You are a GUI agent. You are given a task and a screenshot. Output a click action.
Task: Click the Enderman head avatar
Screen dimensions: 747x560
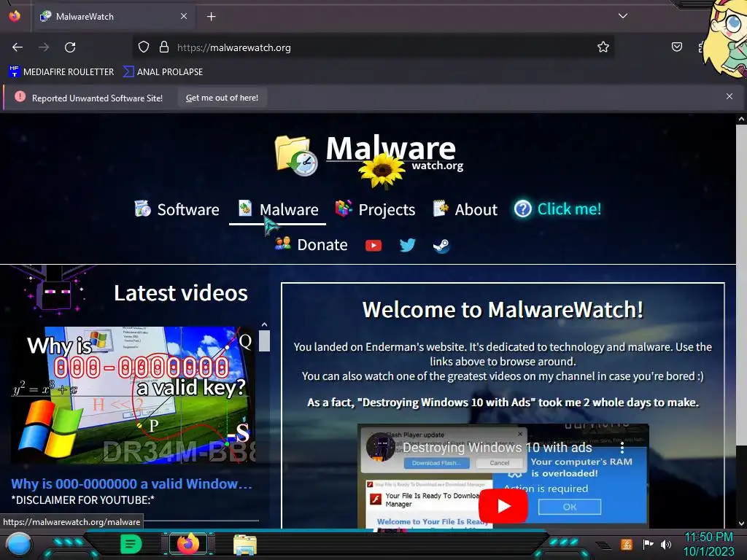tap(55, 293)
